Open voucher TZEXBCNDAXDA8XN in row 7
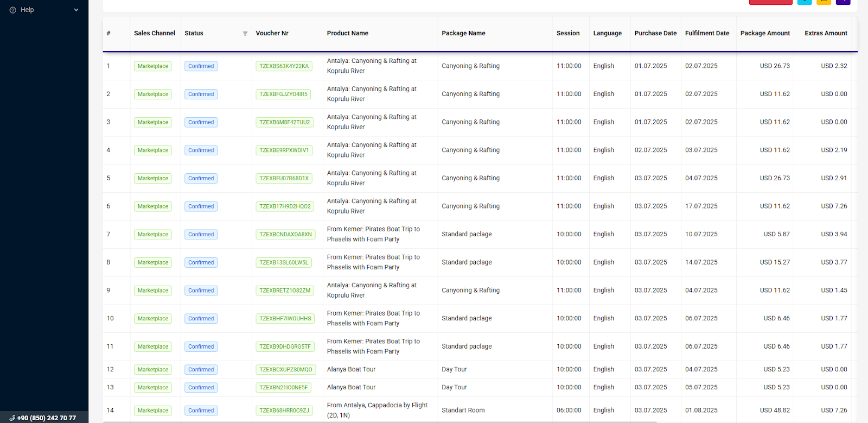 [286, 235]
